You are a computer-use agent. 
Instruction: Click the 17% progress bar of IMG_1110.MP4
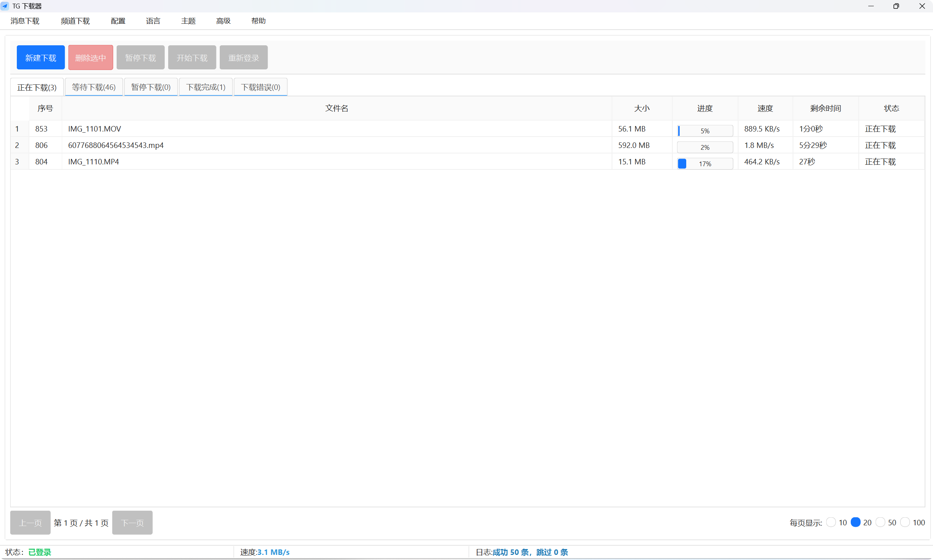[x=704, y=163]
